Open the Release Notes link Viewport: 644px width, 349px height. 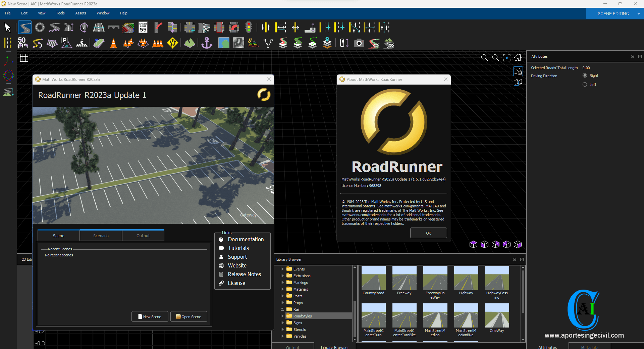pyautogui.click(x=244, y=274)
